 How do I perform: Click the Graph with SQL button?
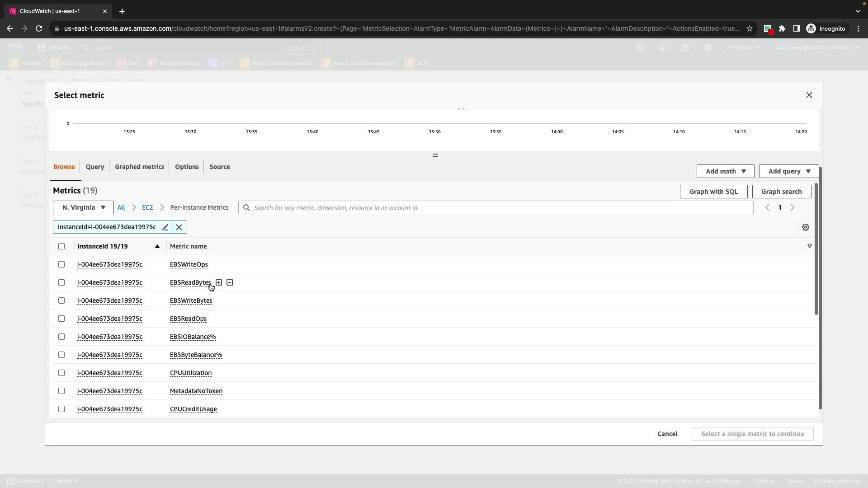tap(713, 192)
